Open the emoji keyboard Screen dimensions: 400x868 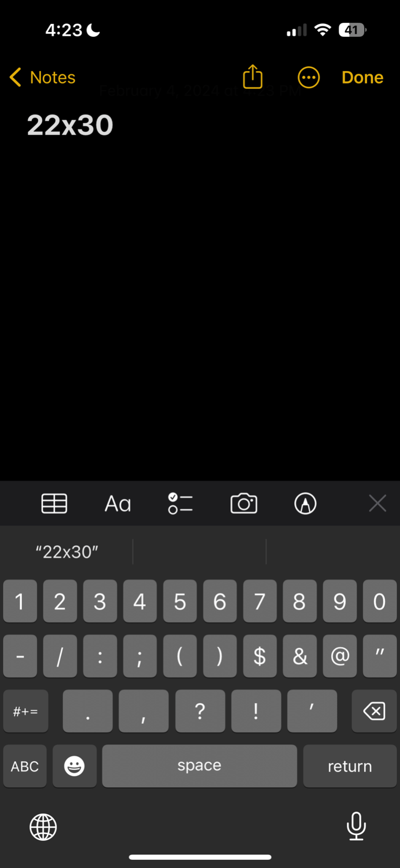tap(75, 766)
